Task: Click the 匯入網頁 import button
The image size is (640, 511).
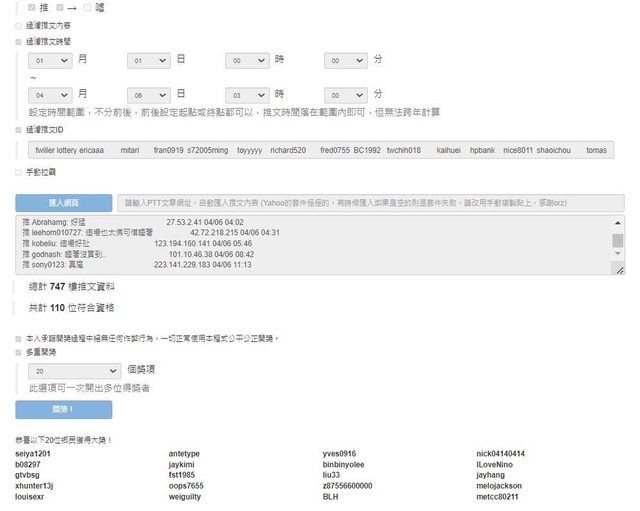Action: coord(64,202)
